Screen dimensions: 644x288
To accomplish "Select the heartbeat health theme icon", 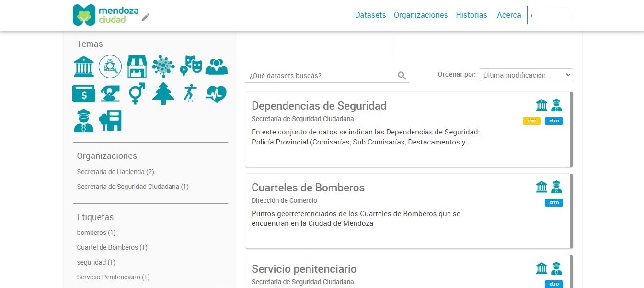I will (216, 93).
